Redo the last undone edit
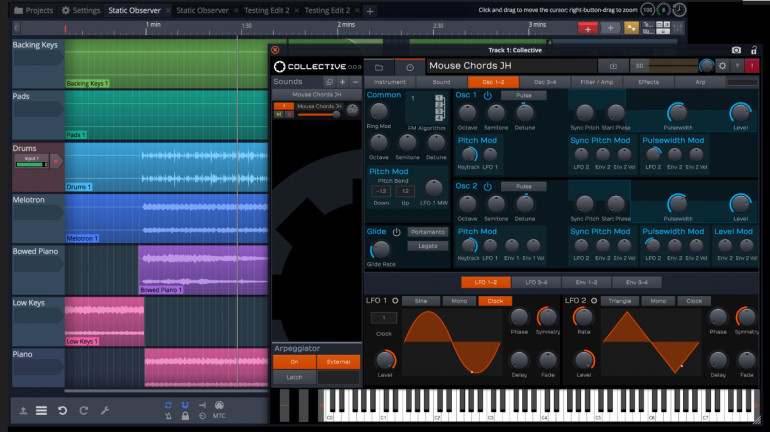Screen dimensions: 770x432 [83, 410]
